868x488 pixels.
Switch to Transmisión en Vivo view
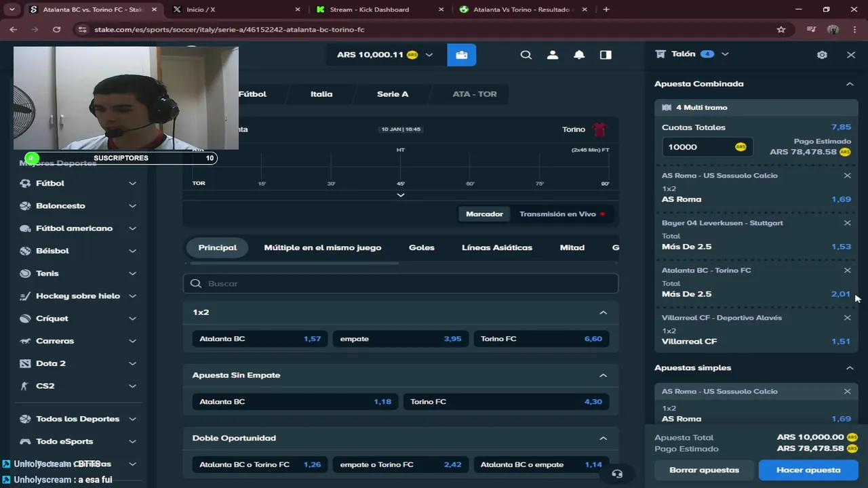(561, 214)
